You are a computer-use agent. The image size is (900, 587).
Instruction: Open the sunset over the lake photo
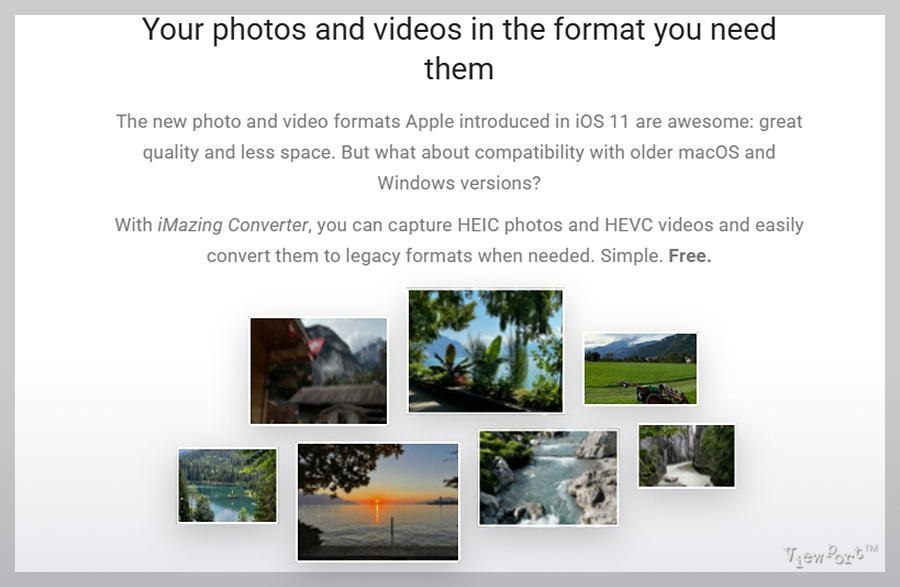point(378,502)
